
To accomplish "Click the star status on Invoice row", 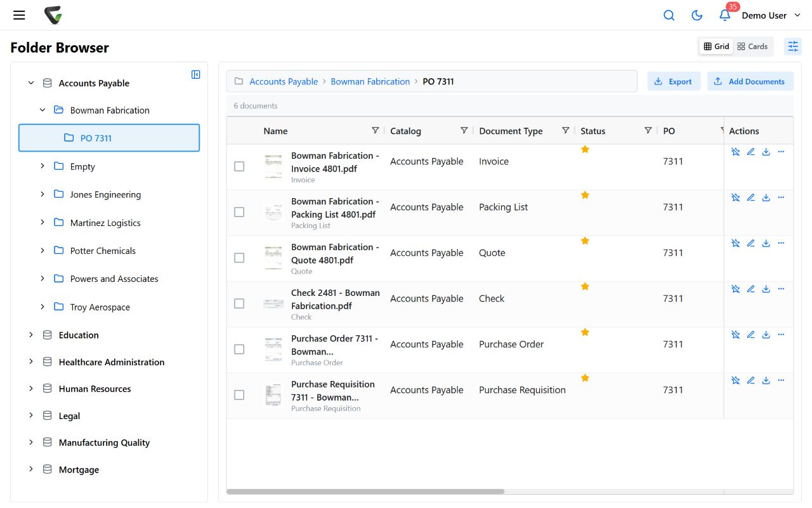I will click(x=585, y=149).
